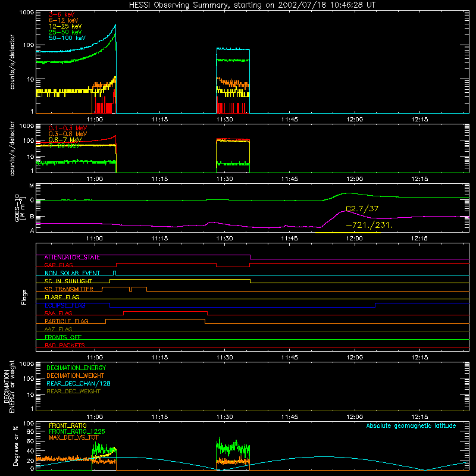Select the MAX_DET_VS_TOT legend label
Image resolution: width=476 pixels, height=476 pixels.
coord(74,437)
